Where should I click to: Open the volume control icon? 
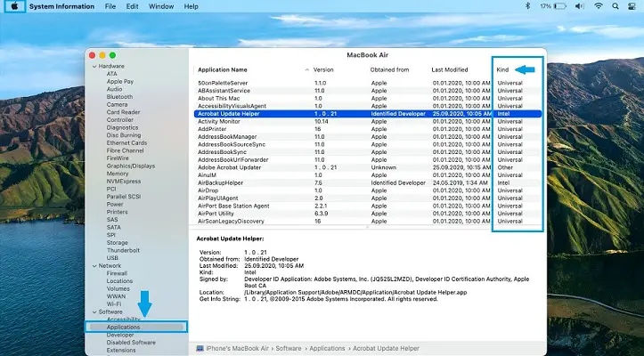(578, 6)
